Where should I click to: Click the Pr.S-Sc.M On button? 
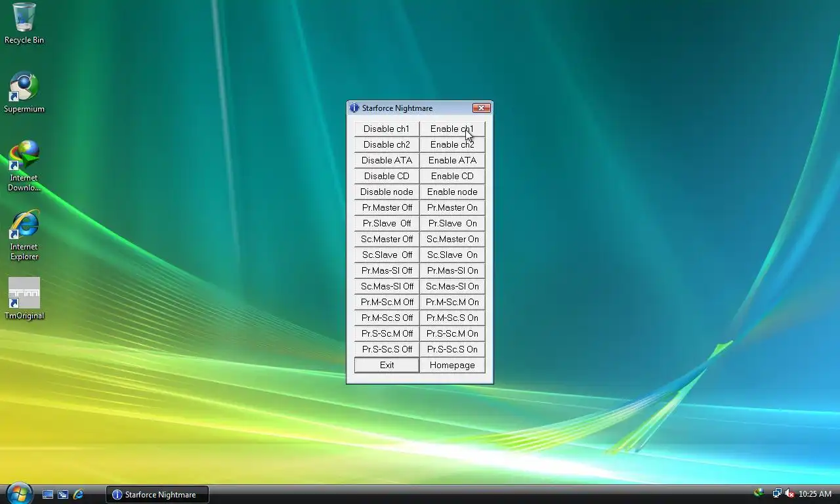tap(452, 333)
